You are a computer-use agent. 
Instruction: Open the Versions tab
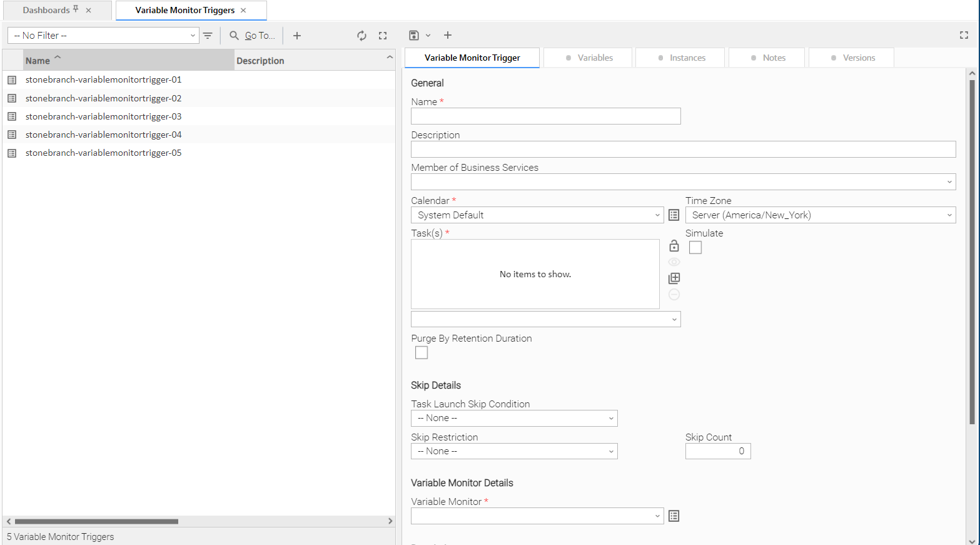852,58
